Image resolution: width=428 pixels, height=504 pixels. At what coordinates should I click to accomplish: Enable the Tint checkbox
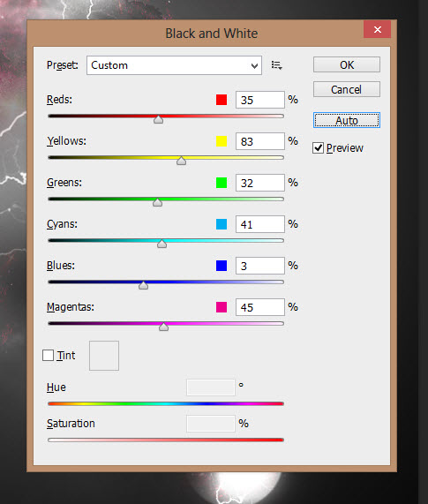pos(48,355)
